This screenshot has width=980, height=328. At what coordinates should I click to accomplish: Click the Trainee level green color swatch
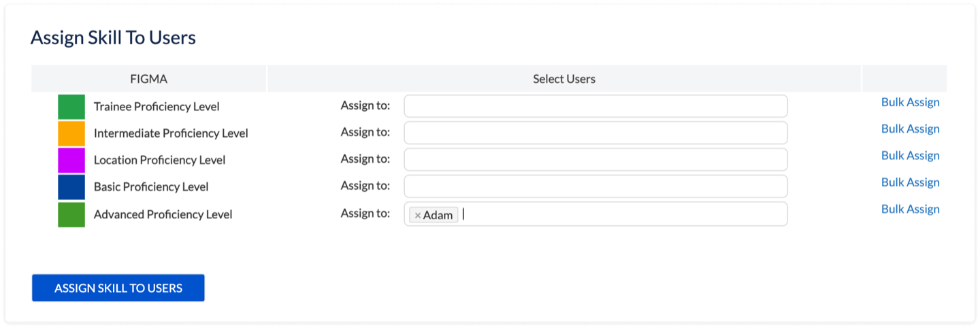click(71, 107)
